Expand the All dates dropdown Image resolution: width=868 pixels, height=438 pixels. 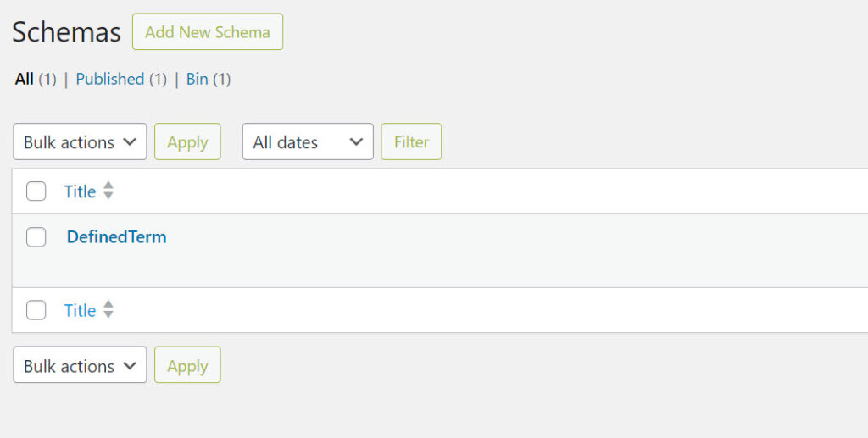point(308,142)
